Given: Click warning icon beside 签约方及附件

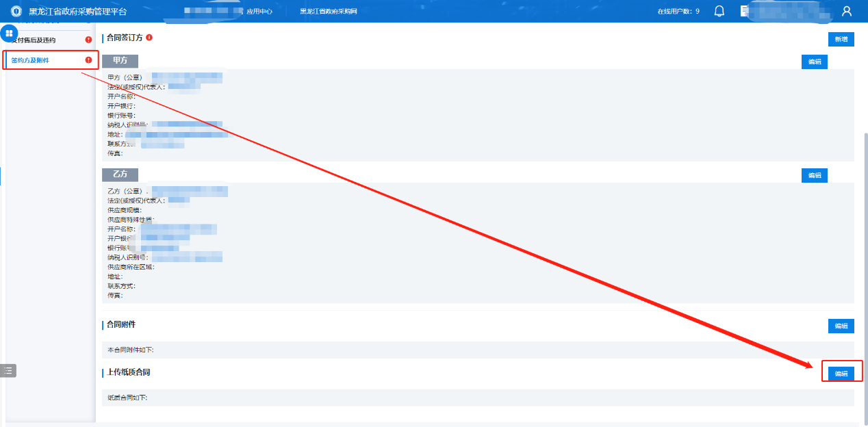Looking at the screenshot, I should tap(88, 60).
